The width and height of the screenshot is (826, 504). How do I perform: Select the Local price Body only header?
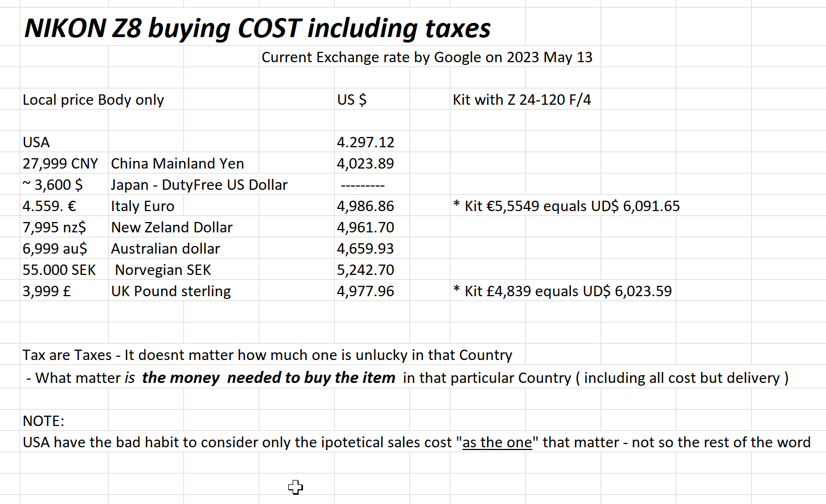93,100
